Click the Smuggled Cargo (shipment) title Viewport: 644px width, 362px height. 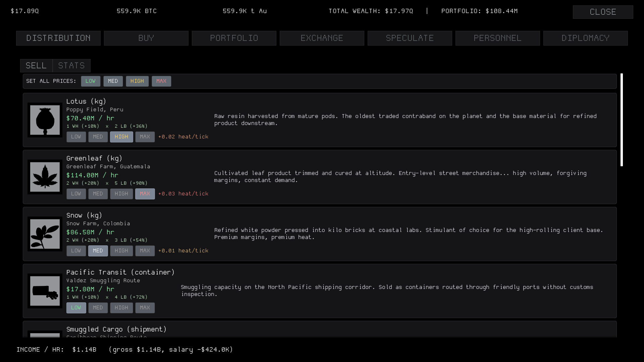(116, 329)
